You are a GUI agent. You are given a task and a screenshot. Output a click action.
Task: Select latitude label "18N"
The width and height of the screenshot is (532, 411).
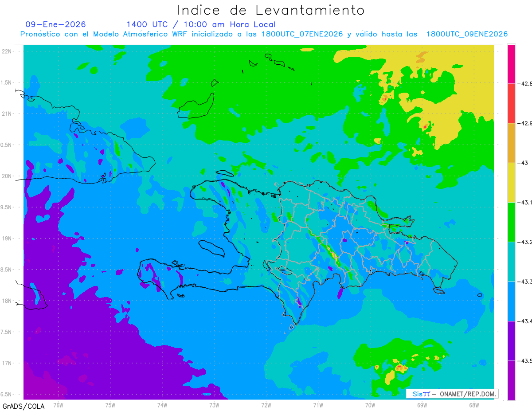(7, 301)
